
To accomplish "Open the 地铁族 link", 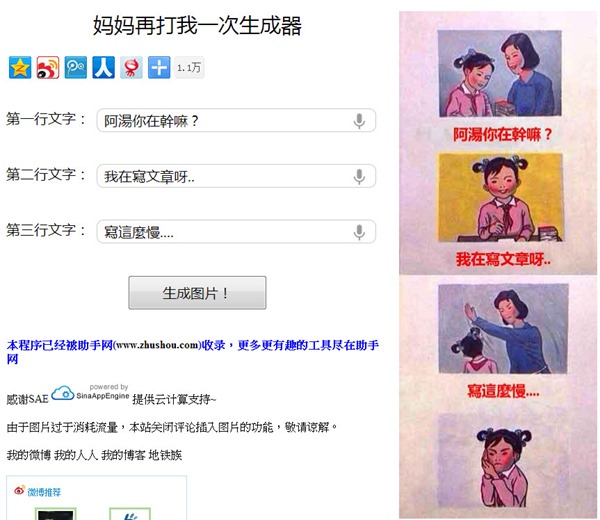I will point(165,455).
